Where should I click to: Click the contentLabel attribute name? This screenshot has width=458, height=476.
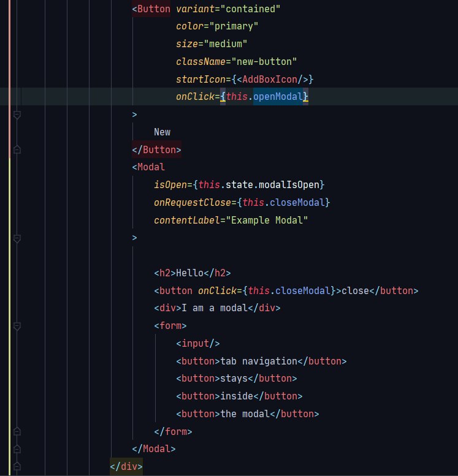point(186,220)
